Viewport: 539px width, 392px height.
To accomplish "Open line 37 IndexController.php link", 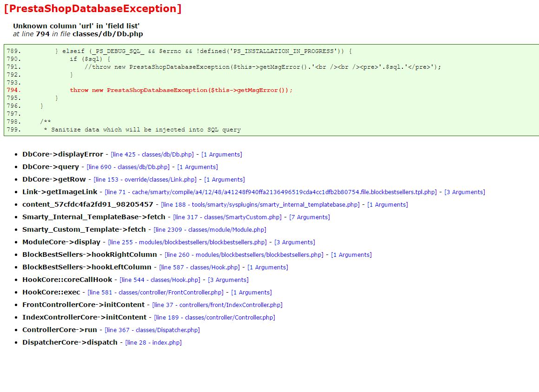I will point(217,305).
